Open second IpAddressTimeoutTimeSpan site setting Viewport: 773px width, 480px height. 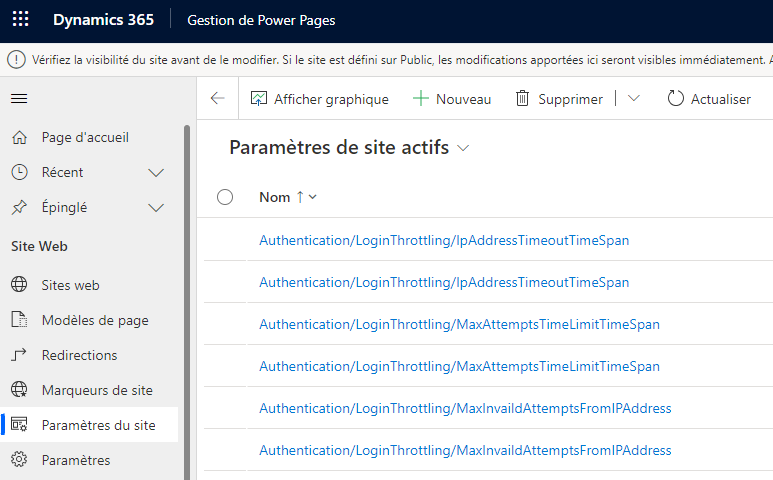[444, 282]
